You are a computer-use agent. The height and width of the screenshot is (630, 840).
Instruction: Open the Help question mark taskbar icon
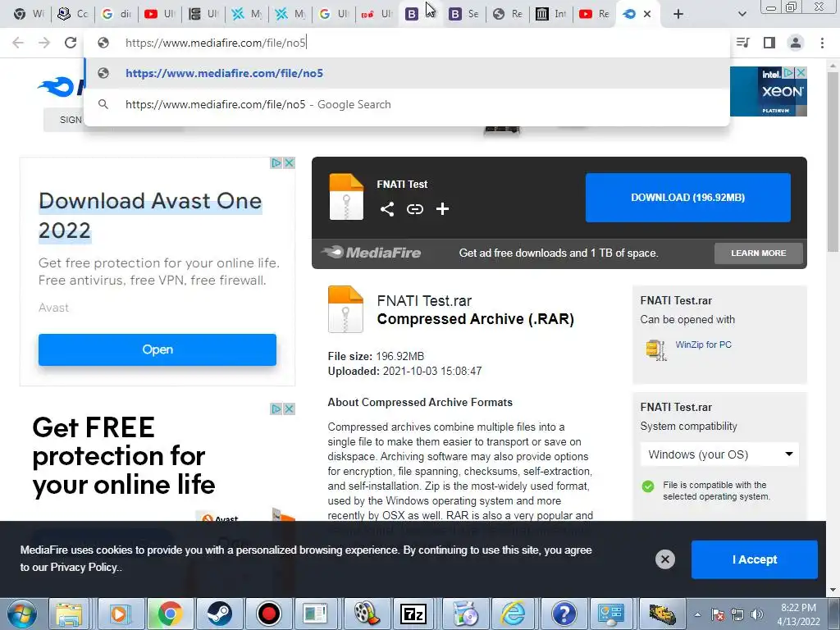click(x=564, y=614)
